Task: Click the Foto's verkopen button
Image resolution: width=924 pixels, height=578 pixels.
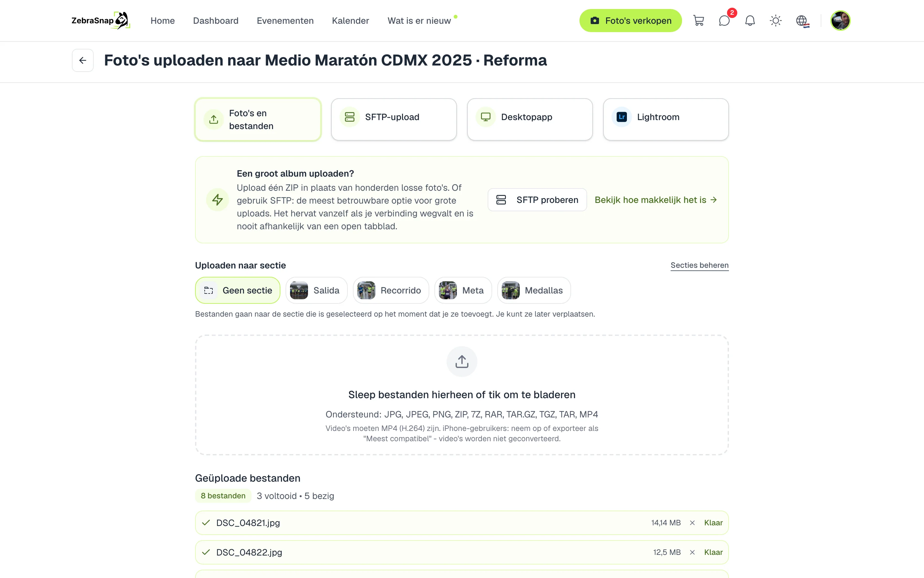Action: tap(630, 21)
